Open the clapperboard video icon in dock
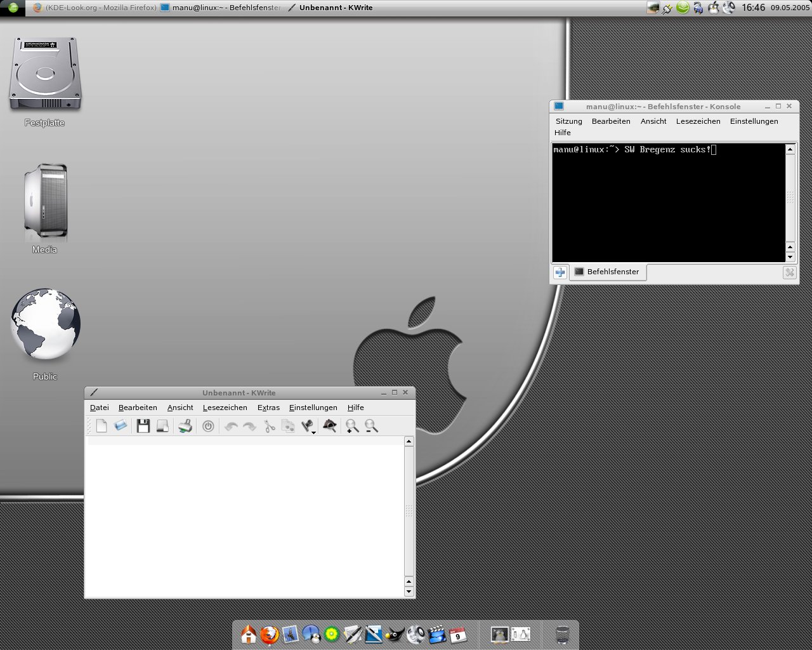Image resolution: width=812 pixels, height=650 pixels. [x=436, y=634]
